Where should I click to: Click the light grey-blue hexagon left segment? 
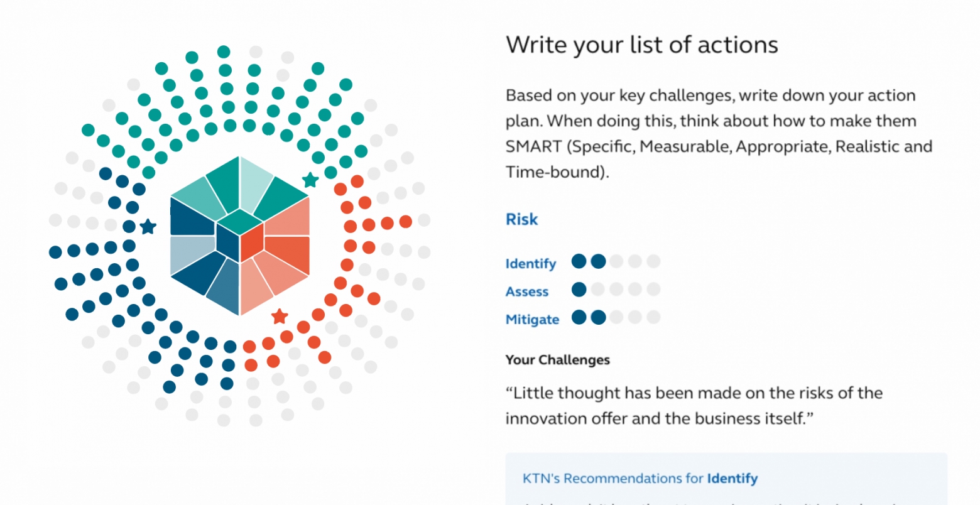tap(192, 254)
